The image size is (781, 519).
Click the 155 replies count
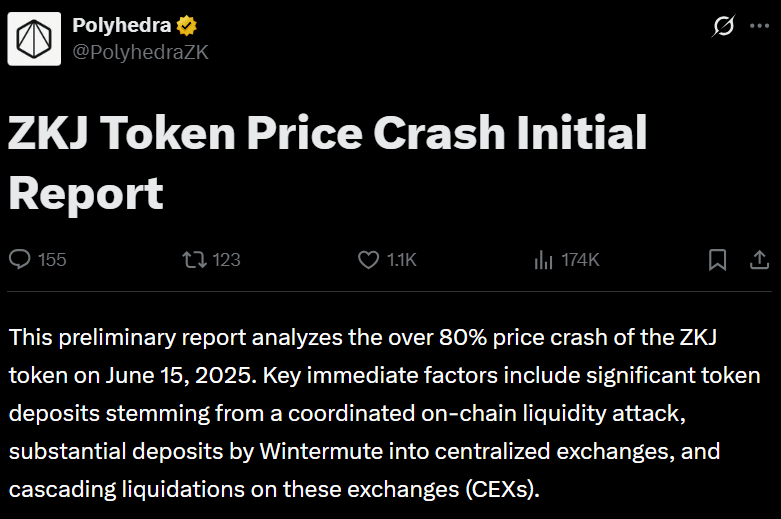tap(52, 260)
